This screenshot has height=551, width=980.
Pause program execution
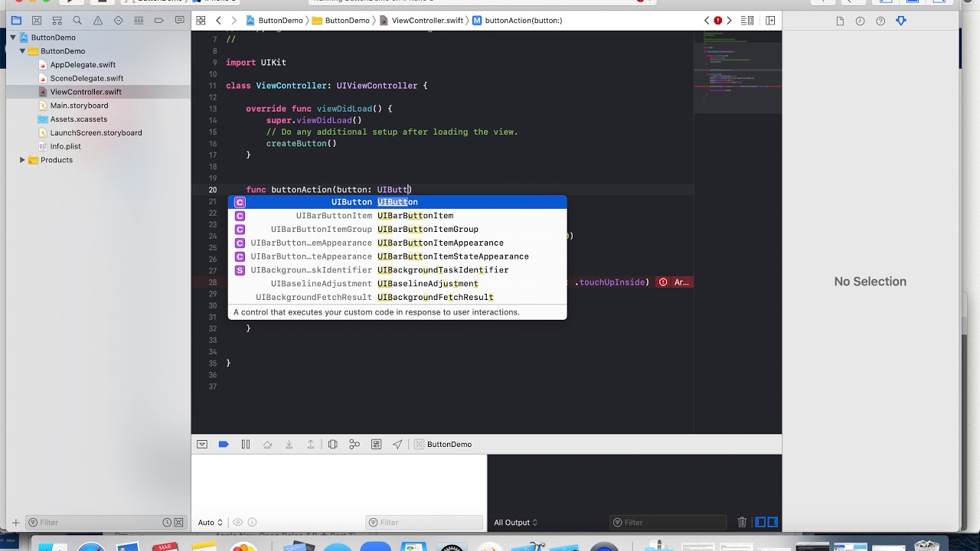point(246,445)
